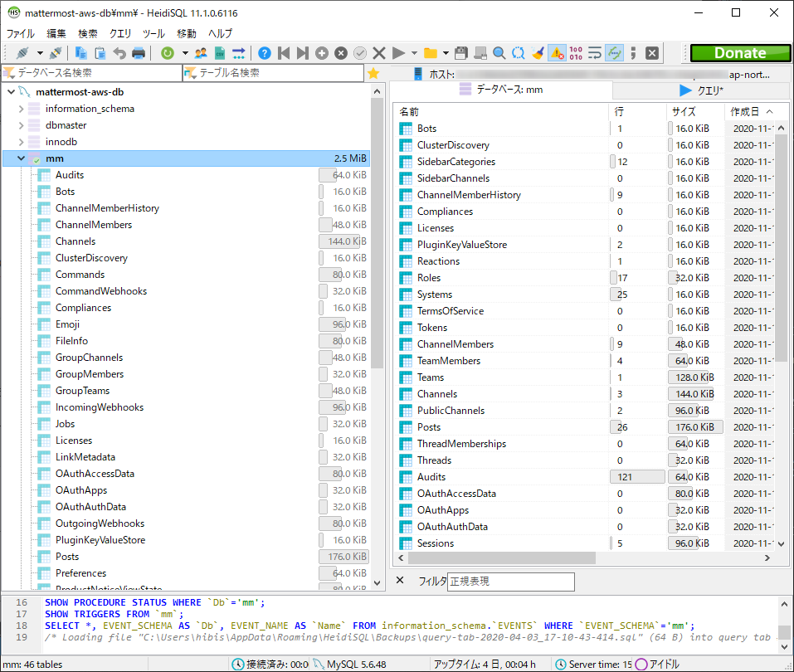Open the クエリ menu

point(120,33)
